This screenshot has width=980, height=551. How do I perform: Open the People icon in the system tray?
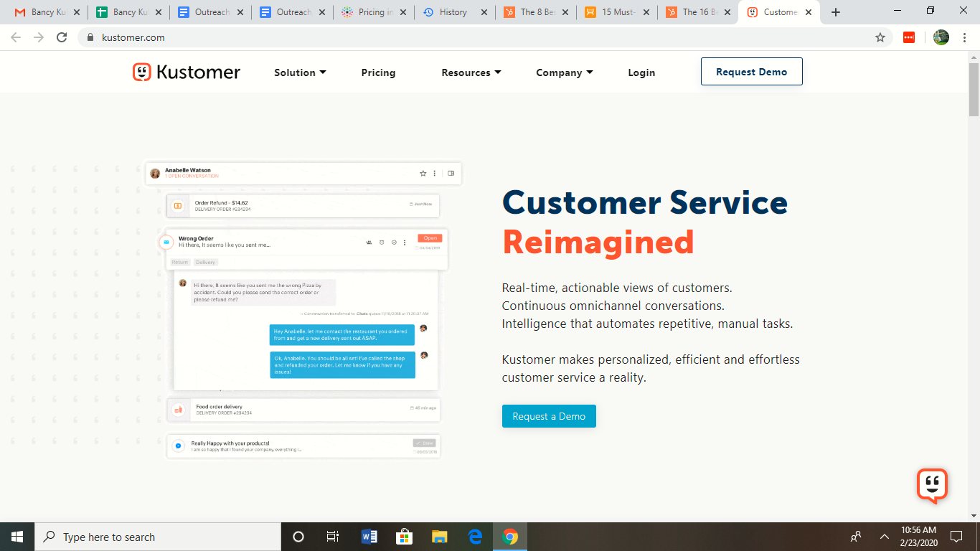tap(856, 537)
